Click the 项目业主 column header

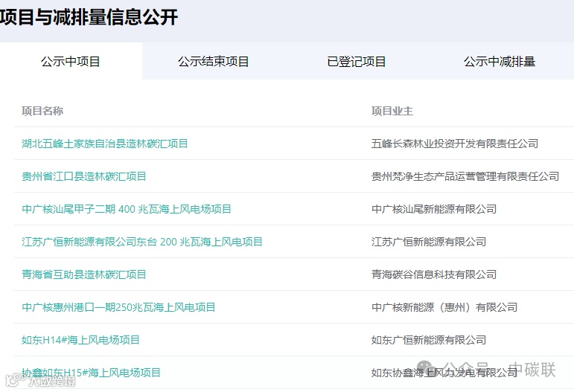pos(392,111)
